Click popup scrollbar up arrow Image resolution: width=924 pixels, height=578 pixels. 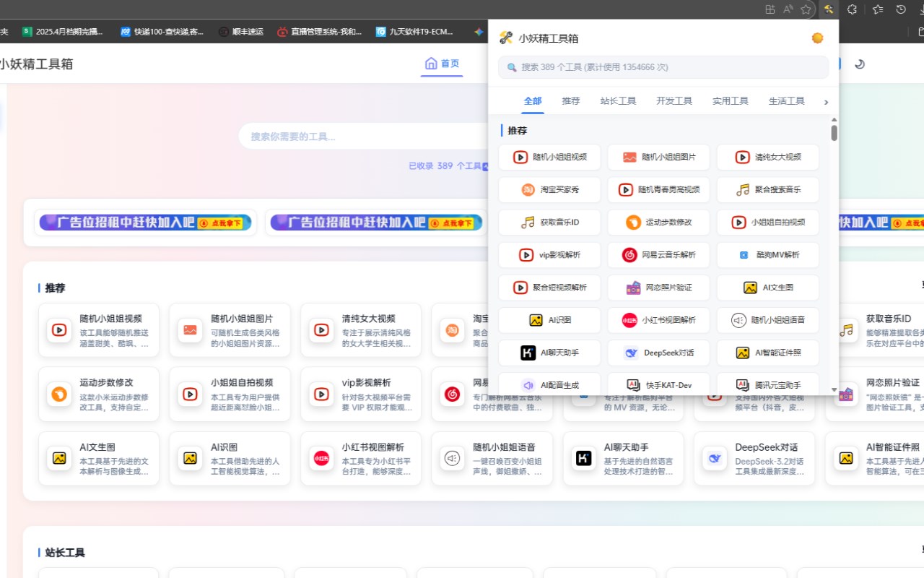point(834,119)
